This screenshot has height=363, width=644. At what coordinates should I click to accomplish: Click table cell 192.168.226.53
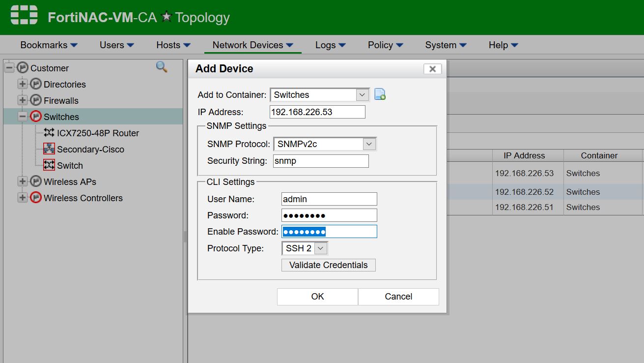(524, 173)
